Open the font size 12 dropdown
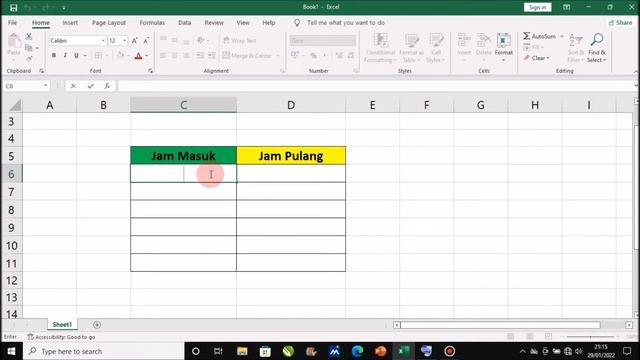 pyautogui.click(x=124, y=40)
